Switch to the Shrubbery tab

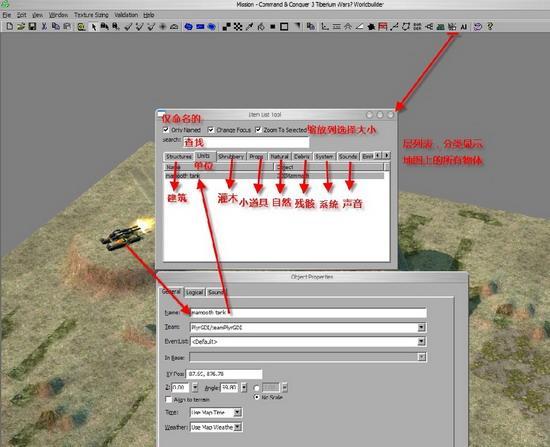pos(231,156)
